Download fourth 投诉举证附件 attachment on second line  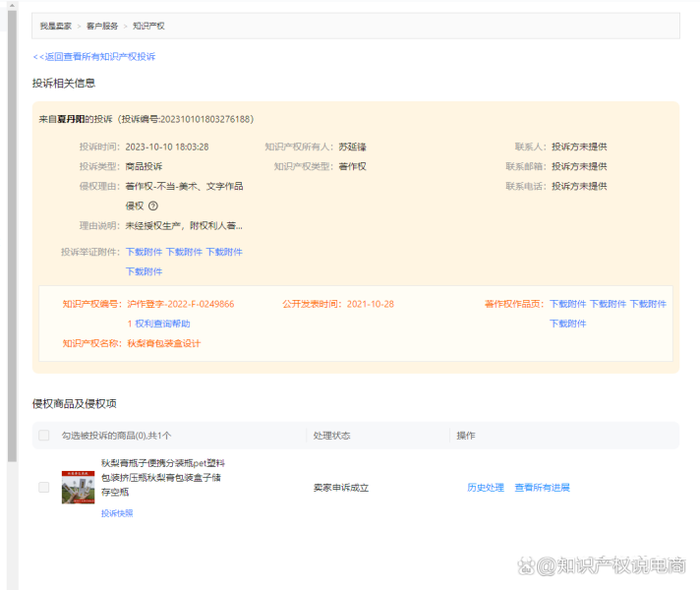tap(144, 271)
